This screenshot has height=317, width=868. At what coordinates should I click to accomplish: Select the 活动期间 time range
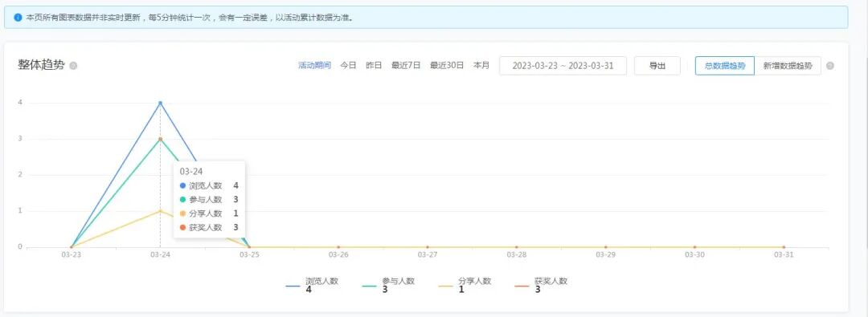click(314, 65)
